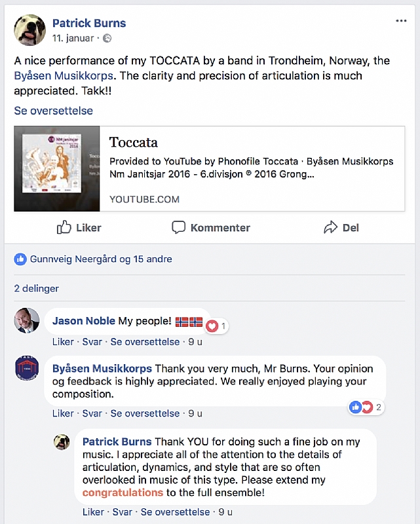Open the 2 delinger shares list
Screen dimensions: 420x524
[x=37, y=288]
